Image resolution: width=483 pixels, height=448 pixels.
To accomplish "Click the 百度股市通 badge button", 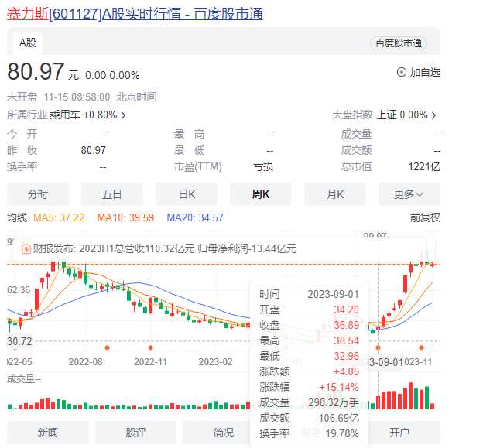I will (x=399, y=43).
